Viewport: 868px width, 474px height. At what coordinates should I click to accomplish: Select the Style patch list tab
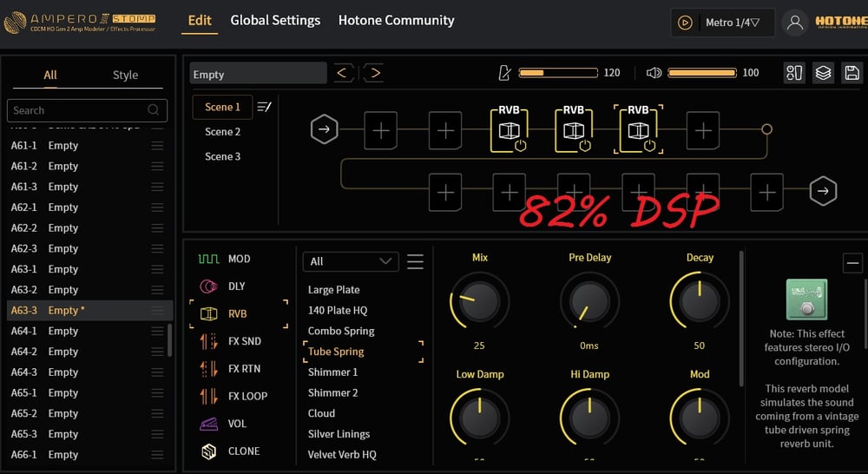click(x=125, y=75)
